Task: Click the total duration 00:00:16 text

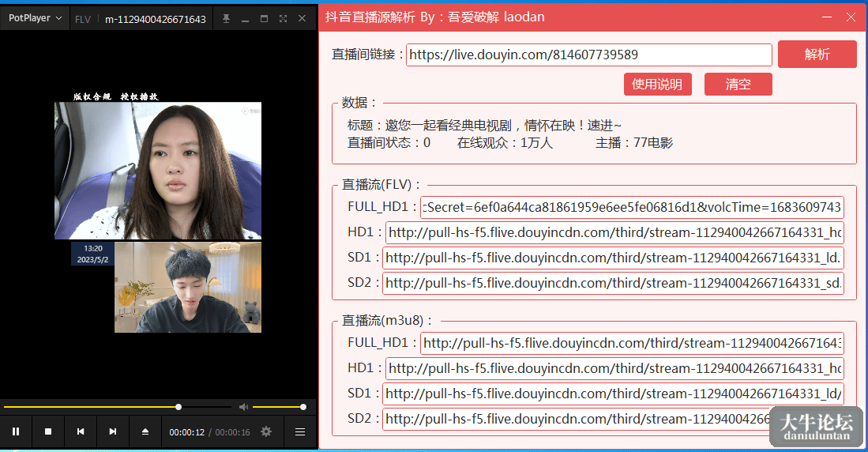Action: tap(232, 432)
